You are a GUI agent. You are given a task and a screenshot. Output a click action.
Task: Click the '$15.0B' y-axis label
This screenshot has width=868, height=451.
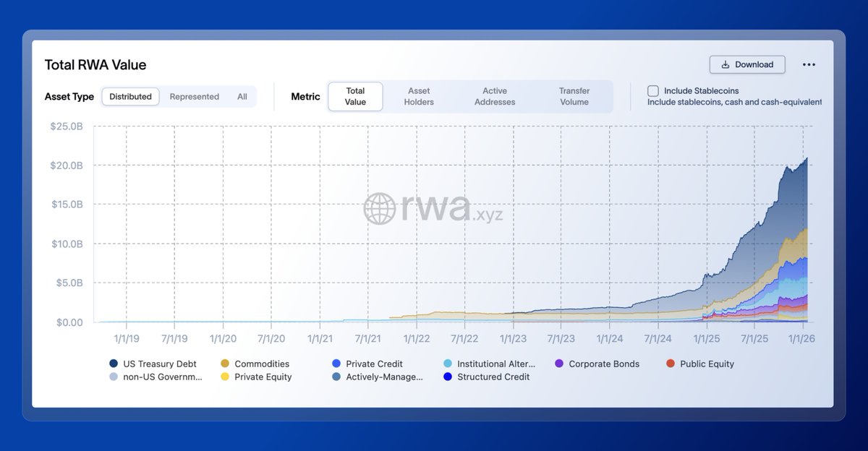[x=65, y=205]
